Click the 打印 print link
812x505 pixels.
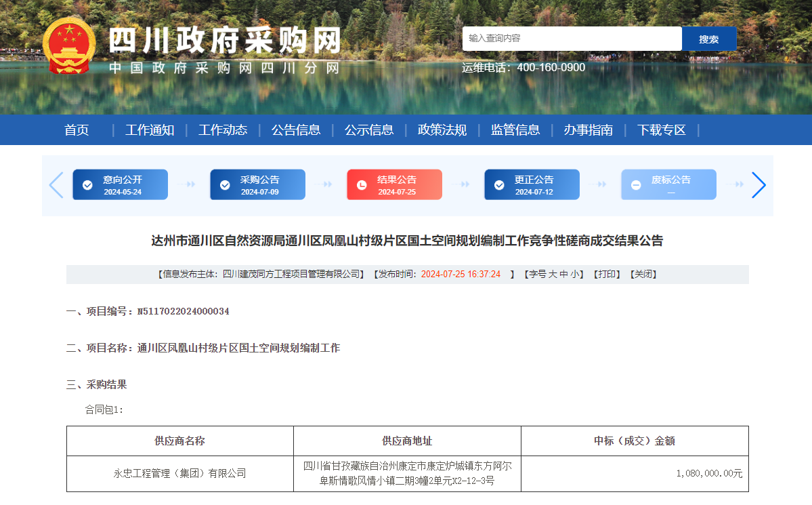[606, 275]
